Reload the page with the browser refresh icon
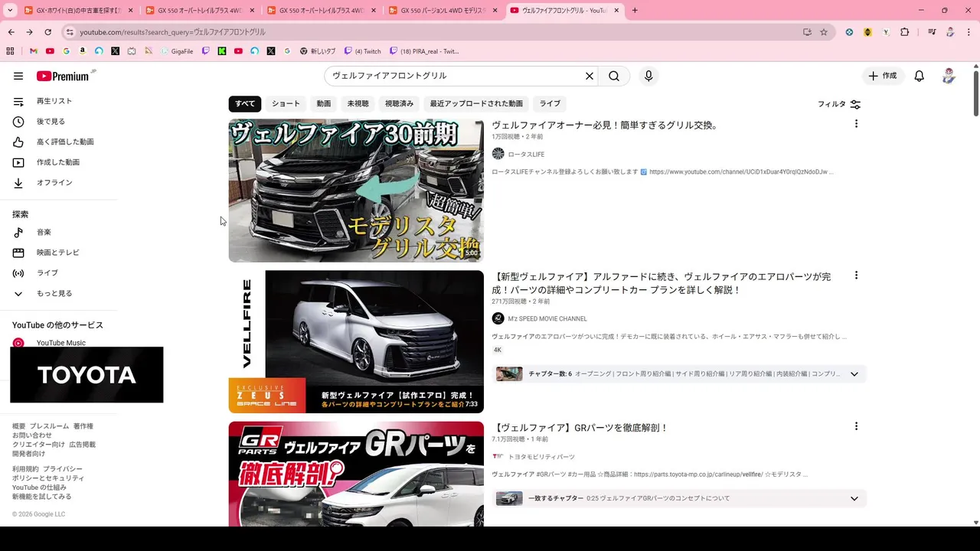 coord(47,32)
